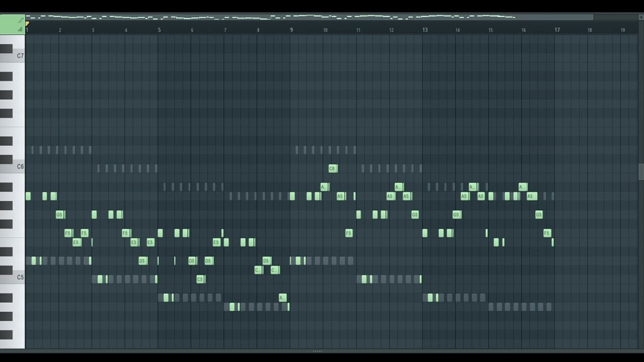Click the vertical scrollbar handle on the right

point(641,171)
